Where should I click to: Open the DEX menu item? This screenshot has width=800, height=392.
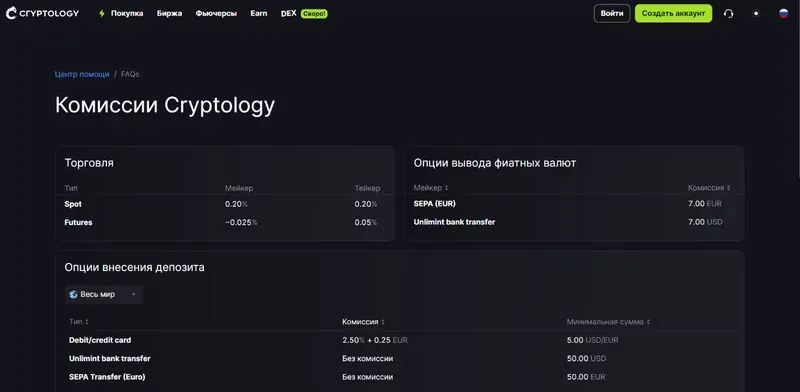click(288, 14)
